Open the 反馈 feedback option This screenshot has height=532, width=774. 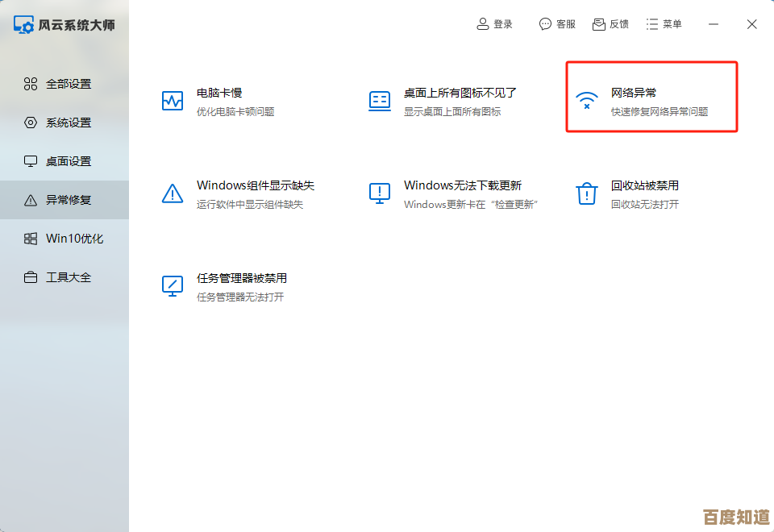click(610, 24)
